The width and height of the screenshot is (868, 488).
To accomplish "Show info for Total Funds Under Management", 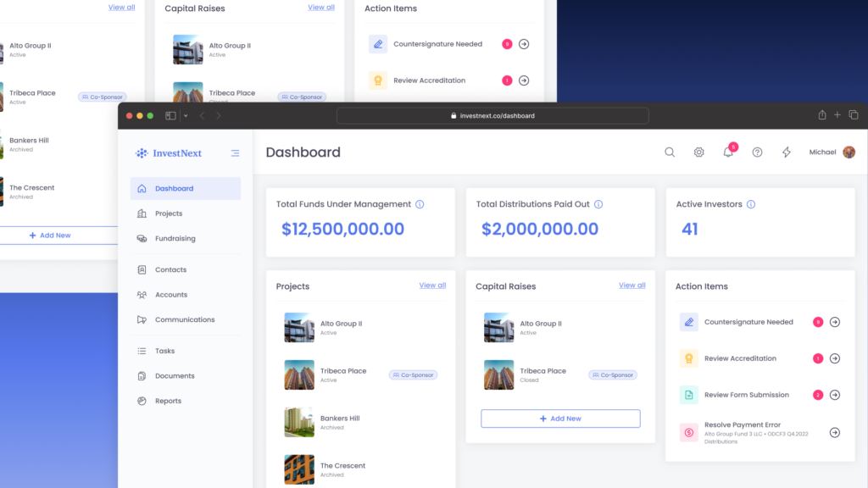I will [420, 204].
